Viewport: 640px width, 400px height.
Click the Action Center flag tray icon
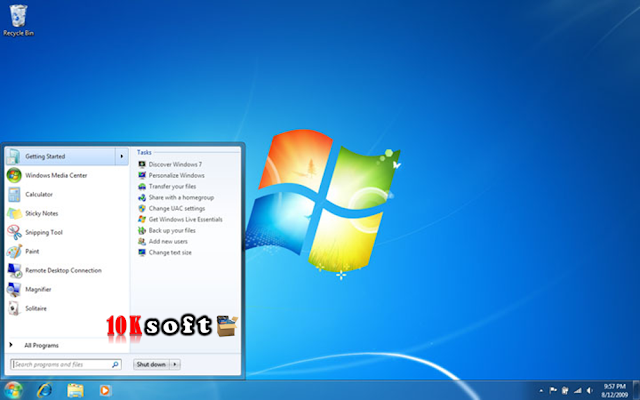[x=553, y=391]
